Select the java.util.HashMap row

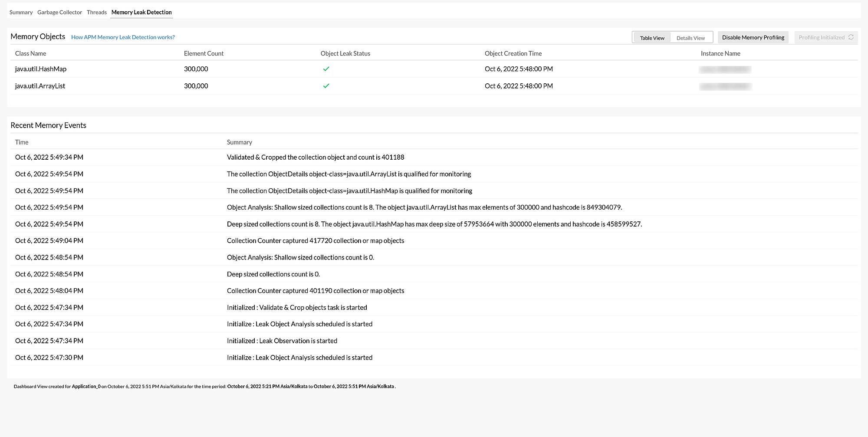(174, 69)
